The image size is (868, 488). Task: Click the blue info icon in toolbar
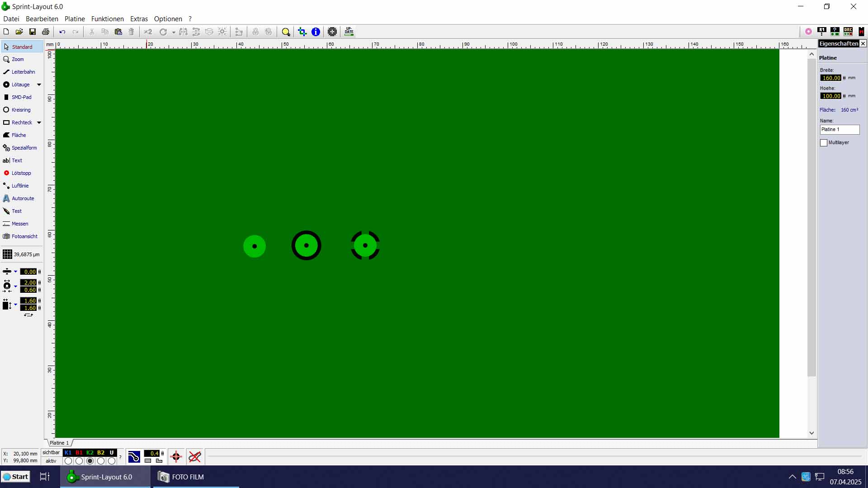click(316, 32)
